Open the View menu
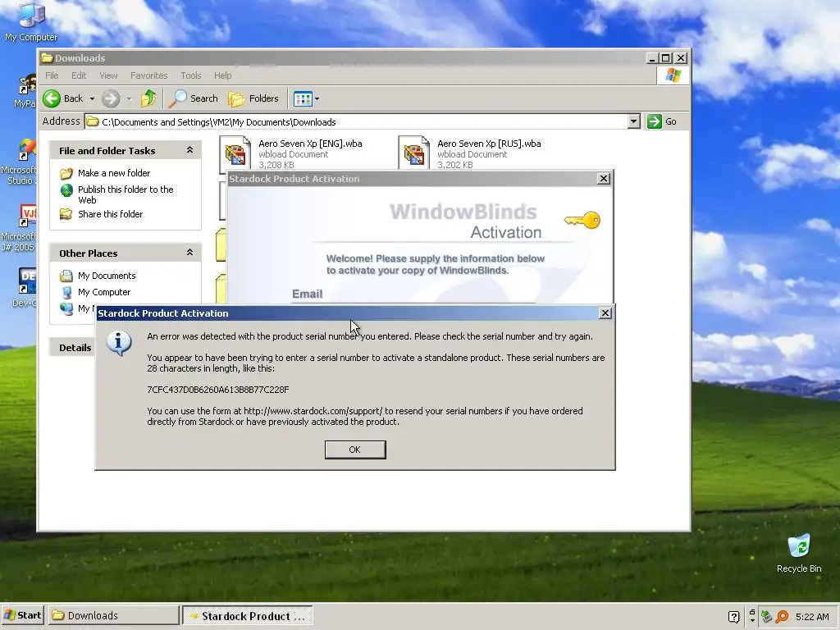840x630 pixels. pyautogui.click(x=108, y=75)
